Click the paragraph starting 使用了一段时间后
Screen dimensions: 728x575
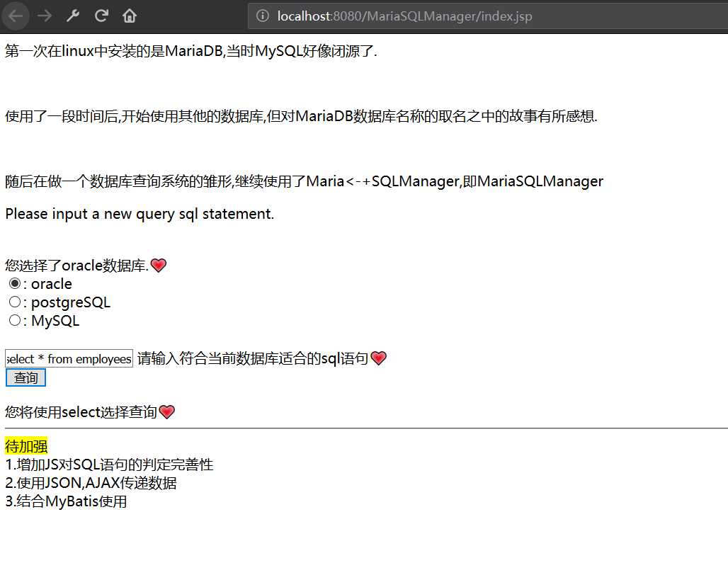coord(301,116)
